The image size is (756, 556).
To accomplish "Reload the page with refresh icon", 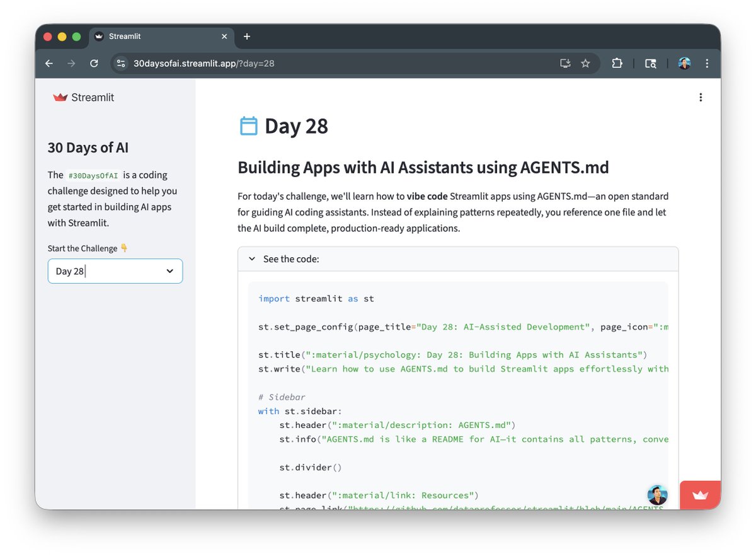I will 94,64.
